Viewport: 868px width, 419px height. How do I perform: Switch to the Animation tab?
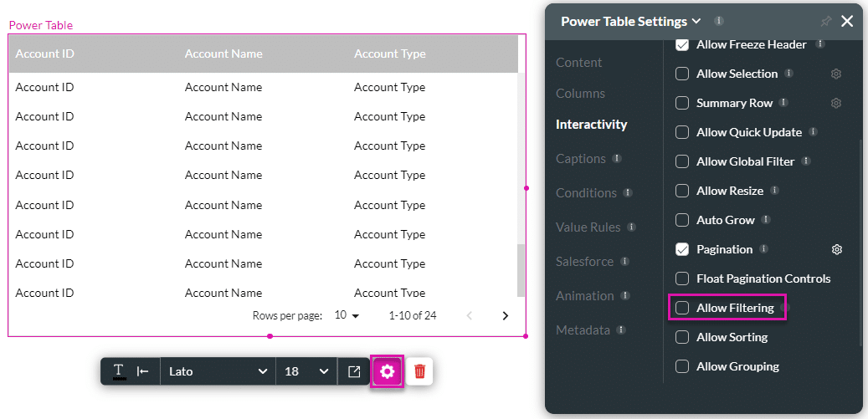[x=584, y=296]
